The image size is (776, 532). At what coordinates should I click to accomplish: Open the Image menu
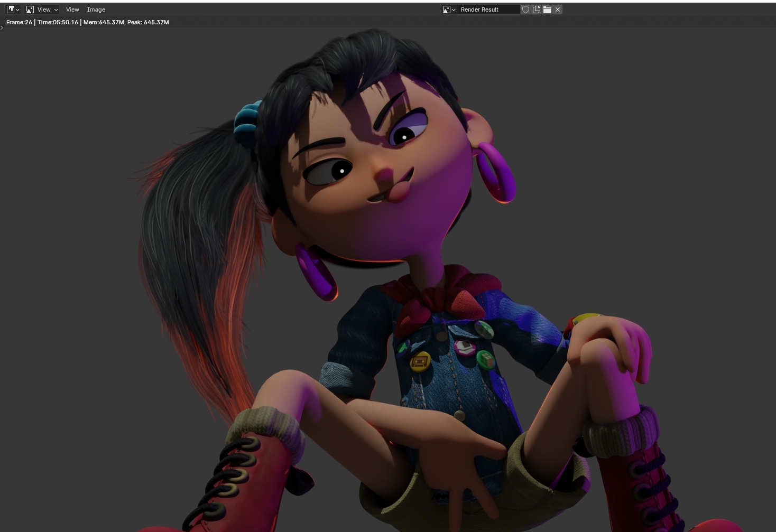pyautogui.click(x=96, y=10)
